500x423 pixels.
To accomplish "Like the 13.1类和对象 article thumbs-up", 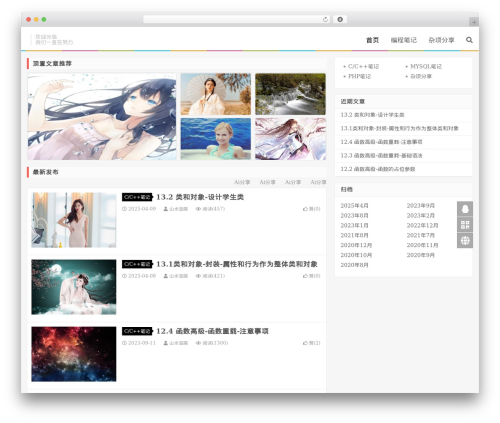I will tap(312, 276).
